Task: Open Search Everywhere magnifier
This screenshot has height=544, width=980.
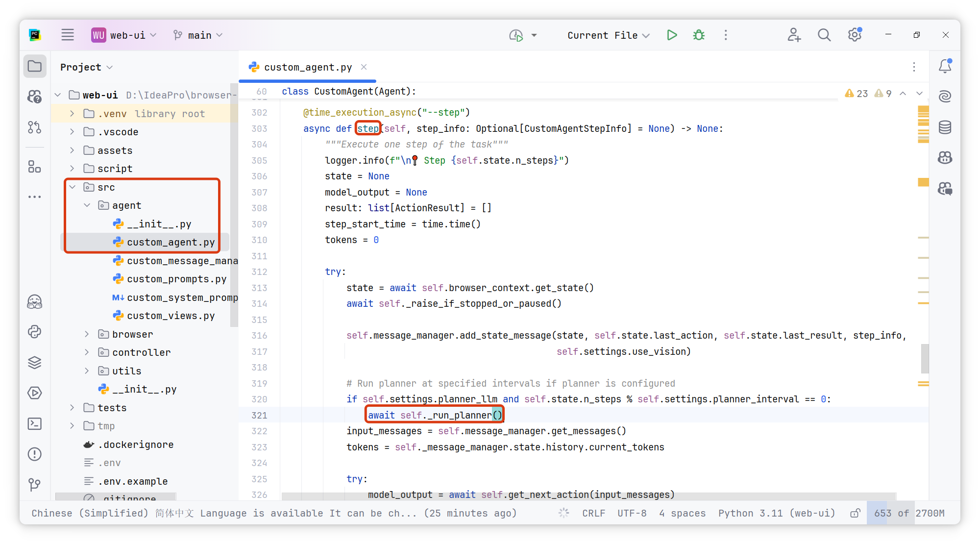Action: coord(824,35)
